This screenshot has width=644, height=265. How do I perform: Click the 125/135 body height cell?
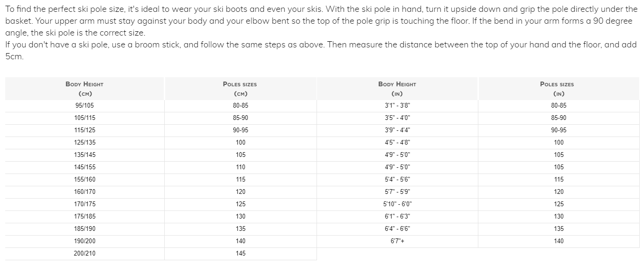point(84,143)
